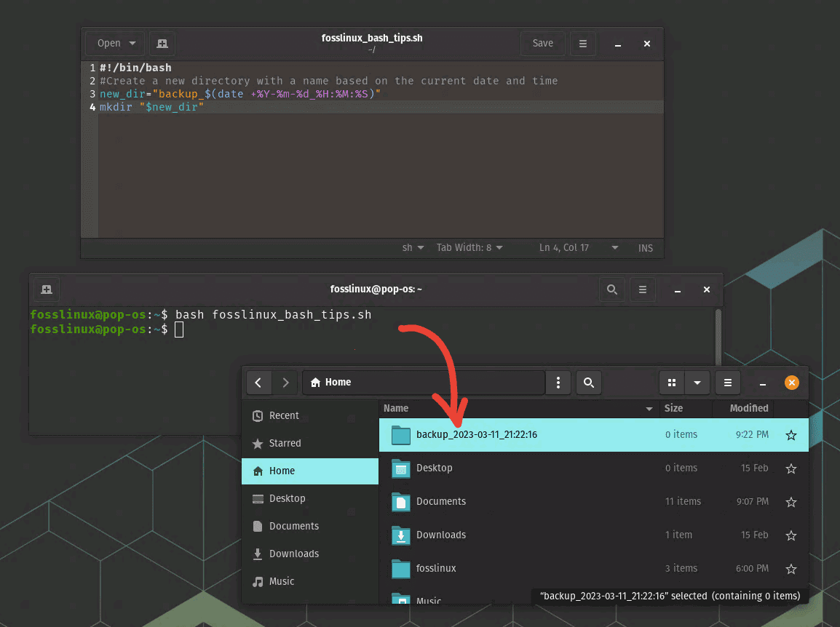Select Starred in the file manager sidebar
This screenshot has width=840, height=627.
click(x=285, y=443)
